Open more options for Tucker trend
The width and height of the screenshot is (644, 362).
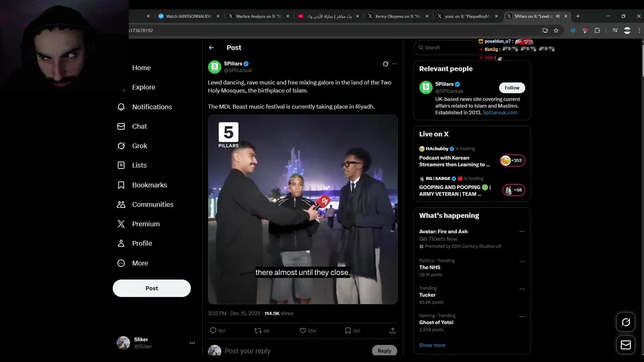click(x=522, y=289)
